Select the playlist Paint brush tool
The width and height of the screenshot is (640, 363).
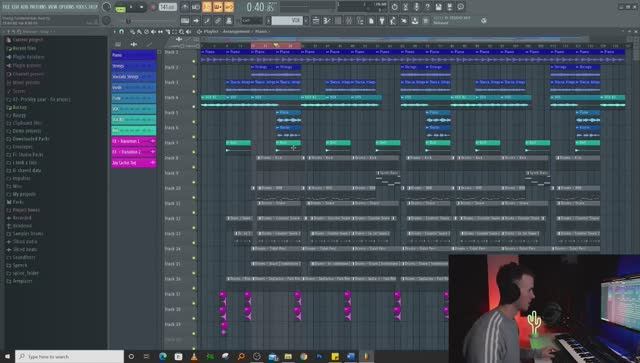click(139, 31)
